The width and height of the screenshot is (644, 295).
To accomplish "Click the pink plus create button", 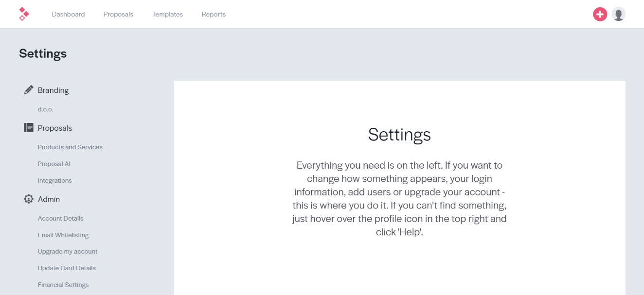I will click(600, 15).
